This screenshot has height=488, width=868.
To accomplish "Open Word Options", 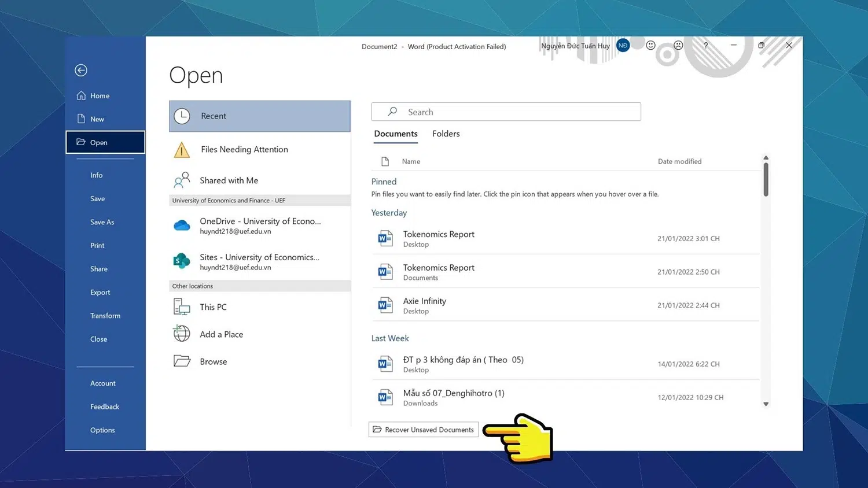I will coord(105,430).
